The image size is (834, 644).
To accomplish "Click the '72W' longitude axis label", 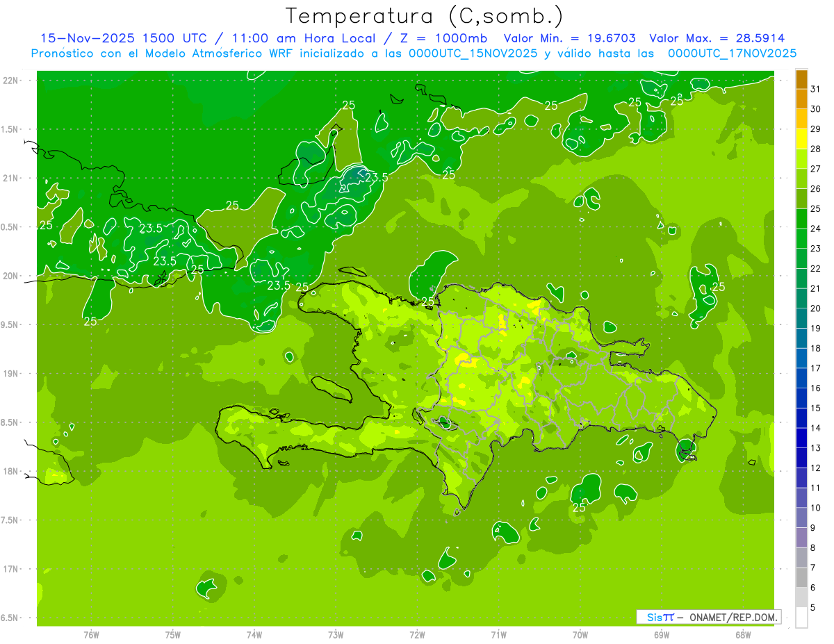I will (417, 635).
